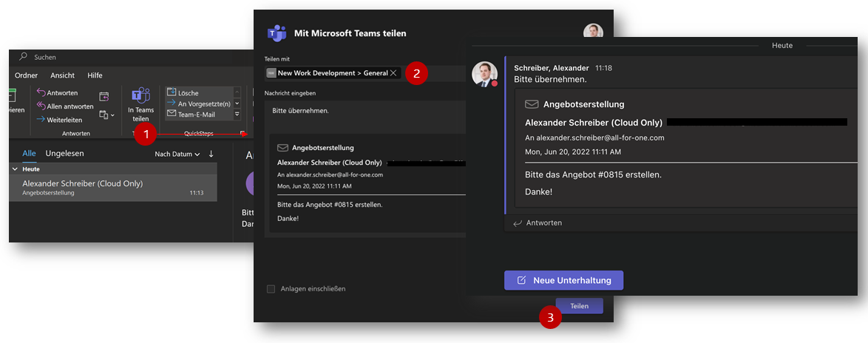The height and width of the screenshot is (343, 868).
Task: Select the Team-E-Mail quick step
Action: (x=199, y=115)
